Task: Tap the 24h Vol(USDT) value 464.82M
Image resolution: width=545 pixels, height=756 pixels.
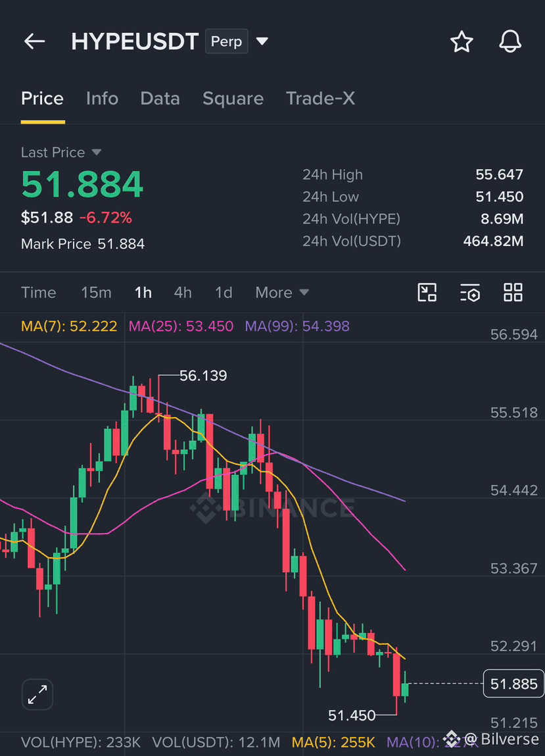Action: 494,241
